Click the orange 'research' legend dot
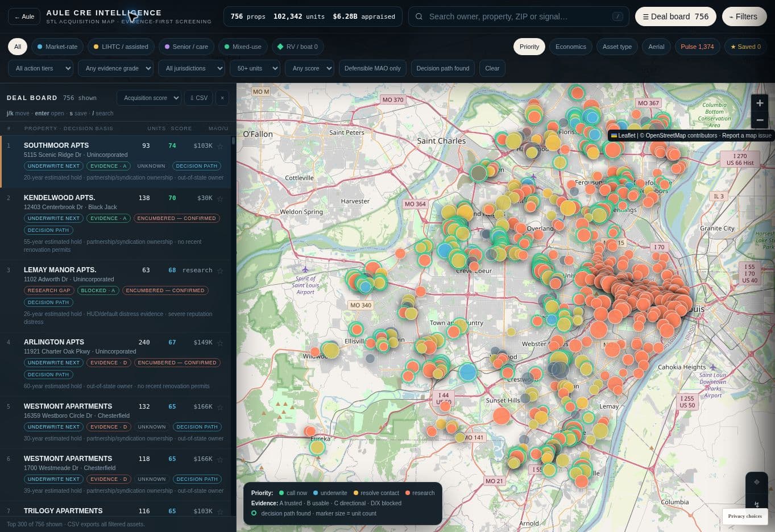 pyautogui.click(x=407, y=493)
